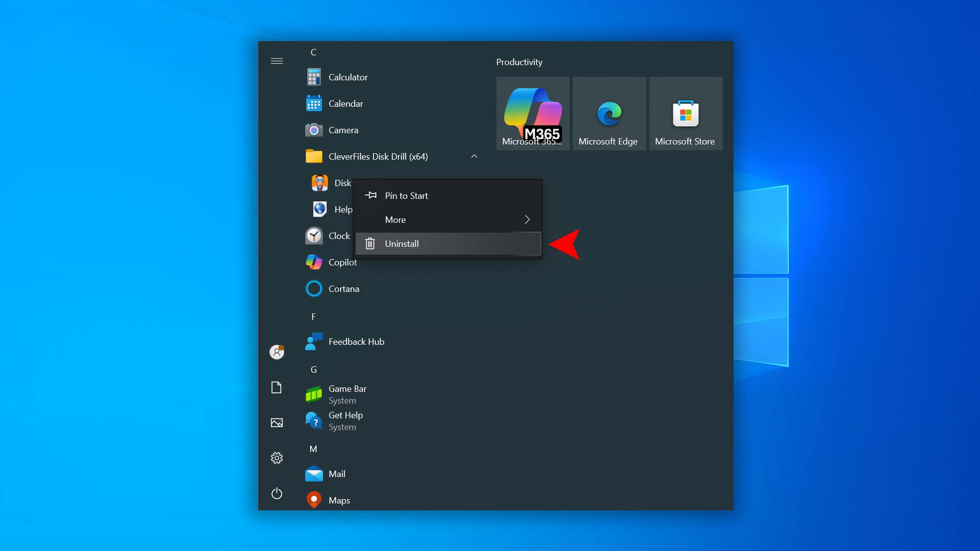Screen dimensions: 980x551
Task: Click the CleverFiles Disk Drill (x64) label
Action: pos(378,157)
